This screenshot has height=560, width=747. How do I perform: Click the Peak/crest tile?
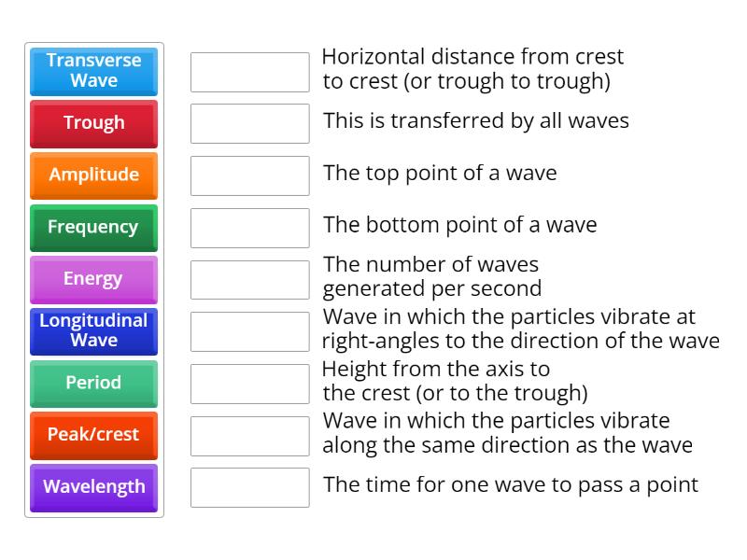(93, 435)
